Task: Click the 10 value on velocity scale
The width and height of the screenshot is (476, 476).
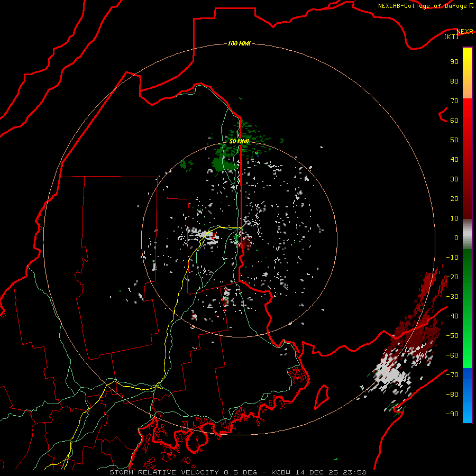Action: click(454, 218)
